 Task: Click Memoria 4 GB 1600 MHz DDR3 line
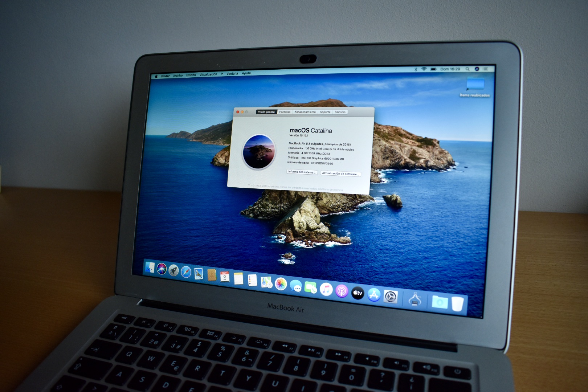[x=309, y=153]
